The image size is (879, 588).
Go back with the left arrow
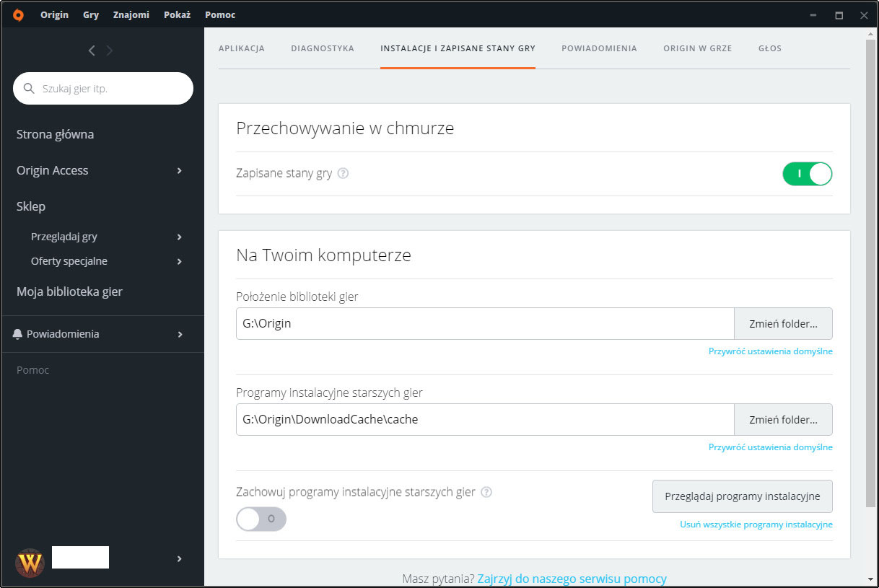point(92,51)
